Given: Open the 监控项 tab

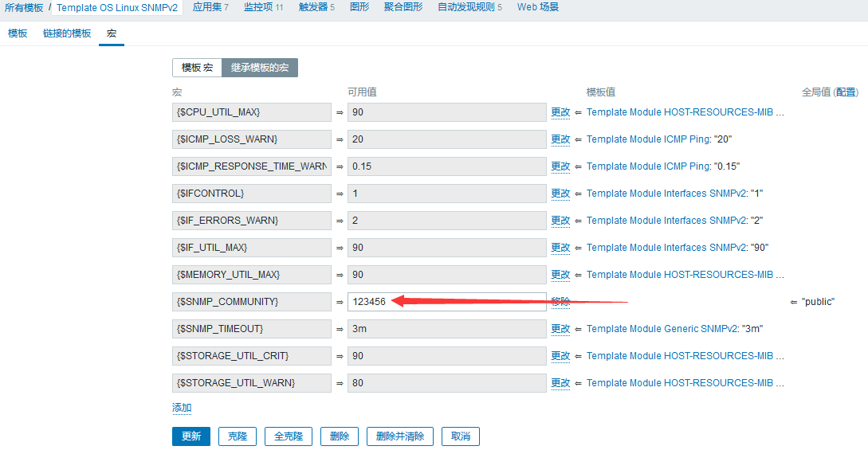Looking at the screenshot, I should coord(262,7).
